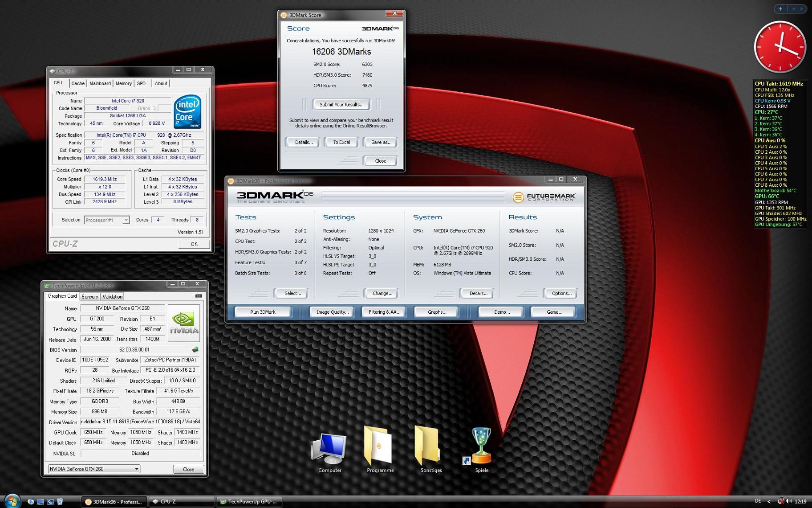The image size is (812, 508).
Task: Switch to GPU-Z Sensors tab
Action: point(89,296)
